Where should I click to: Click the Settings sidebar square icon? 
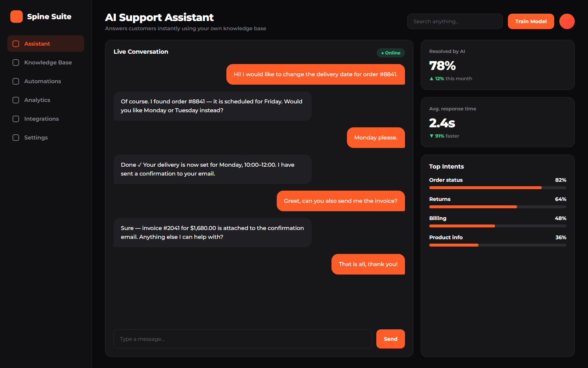tap(16, 138)
